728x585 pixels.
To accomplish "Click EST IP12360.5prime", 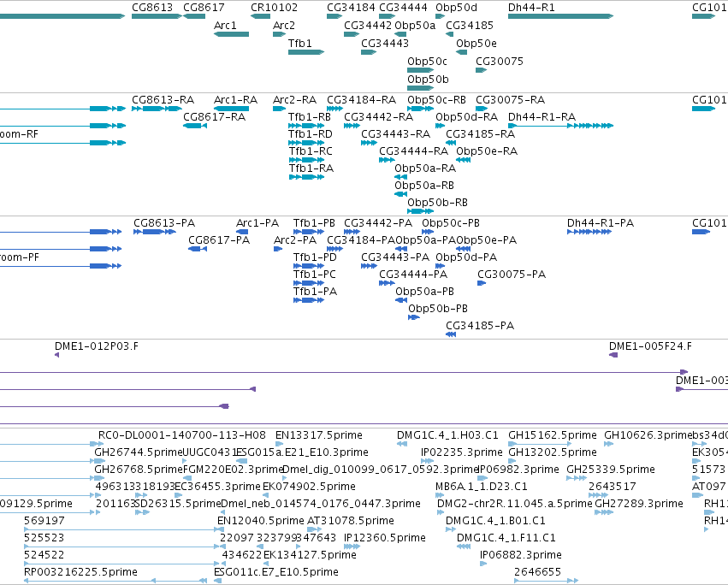I will (x=384, y=539).
